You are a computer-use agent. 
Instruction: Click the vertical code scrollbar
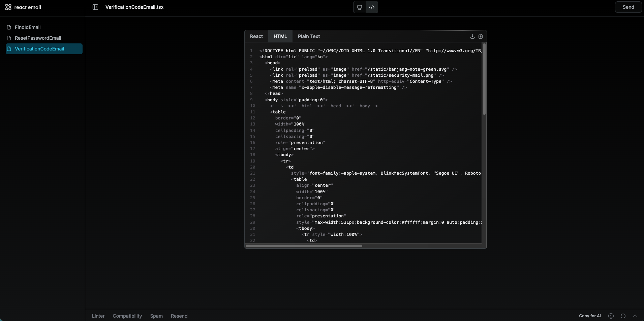coord(484,79)
